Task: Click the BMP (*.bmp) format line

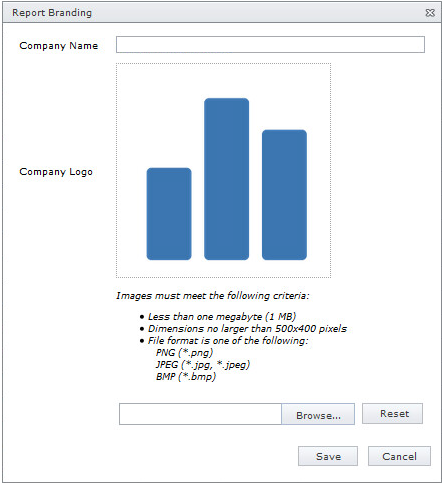Action: pyautogui.click(x=186, y=376)
